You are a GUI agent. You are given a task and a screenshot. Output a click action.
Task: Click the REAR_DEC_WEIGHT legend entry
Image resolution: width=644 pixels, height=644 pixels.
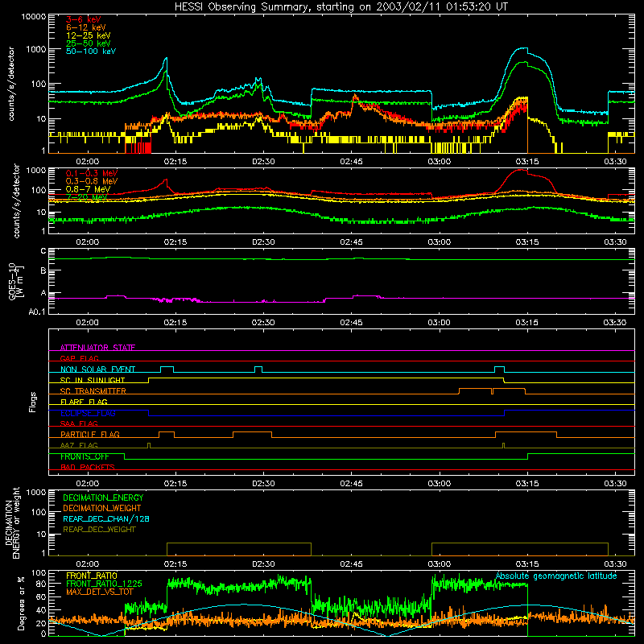point(99,530)
